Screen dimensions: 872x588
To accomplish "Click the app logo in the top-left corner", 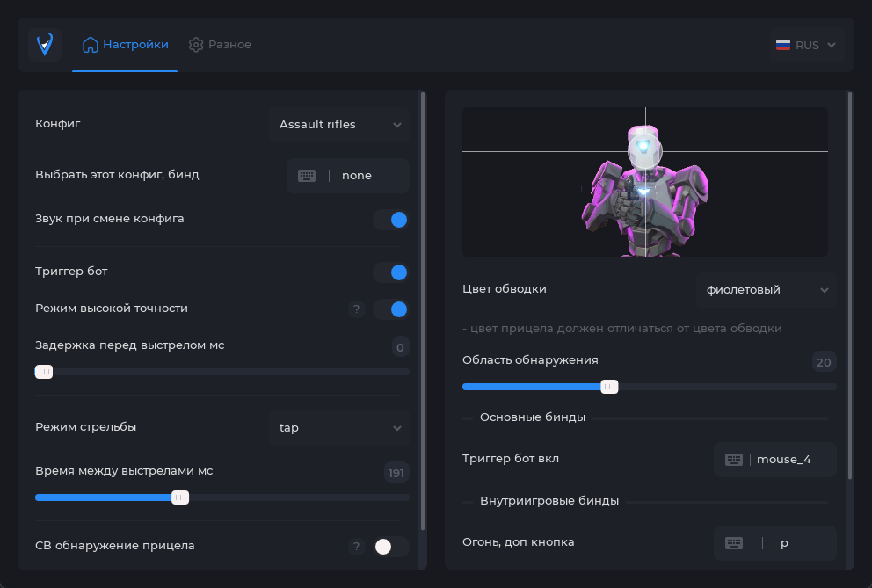I will pos(45,44).
